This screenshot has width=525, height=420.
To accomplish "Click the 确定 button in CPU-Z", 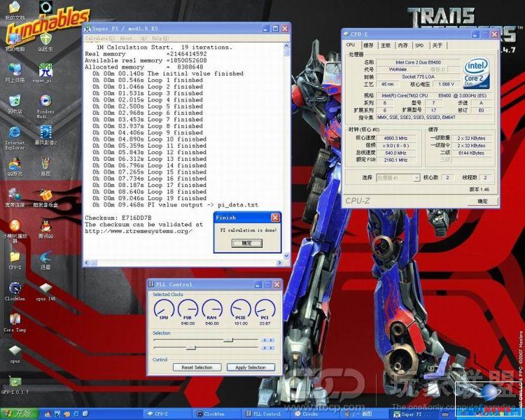I will [x=482, y=201].
